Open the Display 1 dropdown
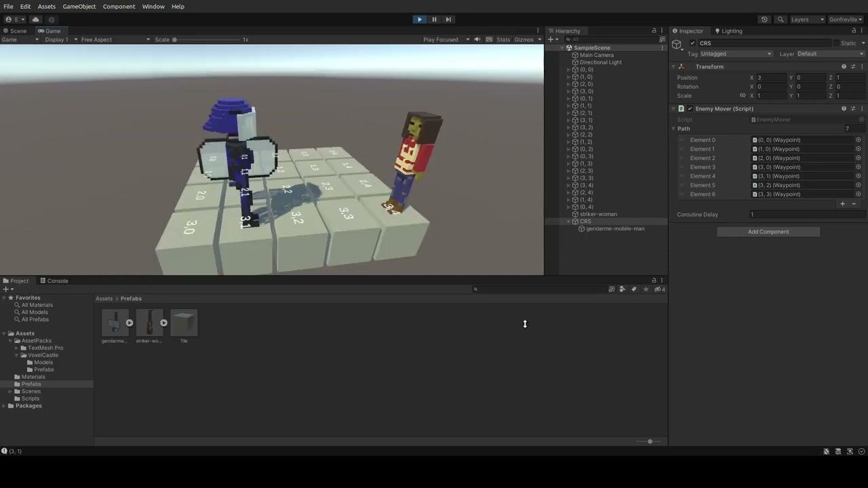The height and width of the screenshot is (488, 868). tap(61, 39)
